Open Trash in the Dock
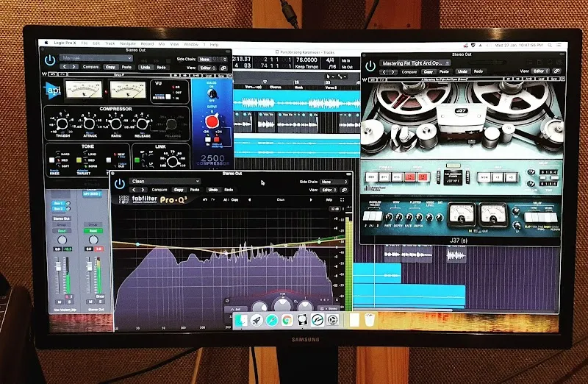 click(x=370, y=320)
